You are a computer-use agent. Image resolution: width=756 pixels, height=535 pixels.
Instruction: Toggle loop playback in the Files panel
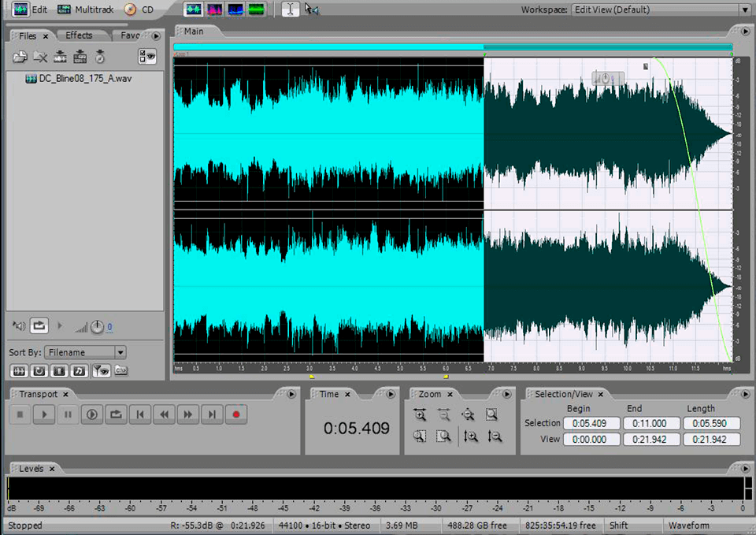tap(39, 325)
